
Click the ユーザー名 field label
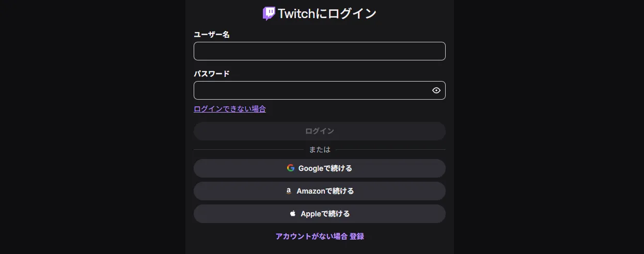[x=211, y=35]
